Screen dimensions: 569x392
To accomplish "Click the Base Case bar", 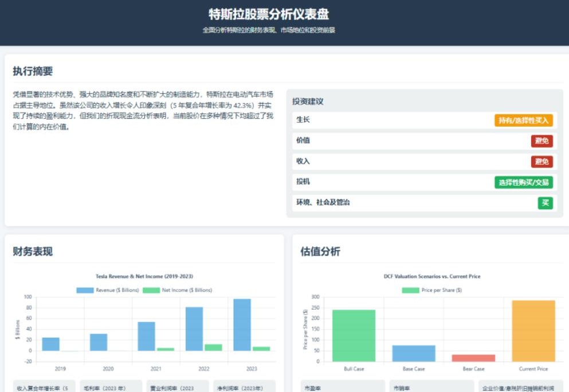I will (x=414, y=354).
